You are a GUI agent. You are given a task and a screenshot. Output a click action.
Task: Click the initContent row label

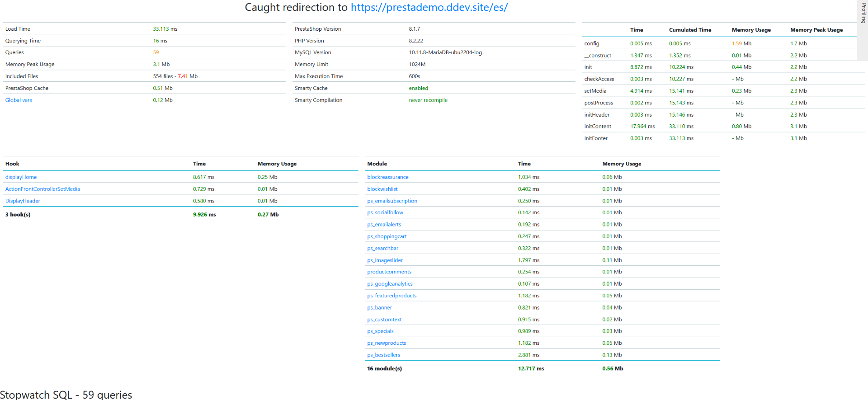pyautogui.click(x=598, y=127)
